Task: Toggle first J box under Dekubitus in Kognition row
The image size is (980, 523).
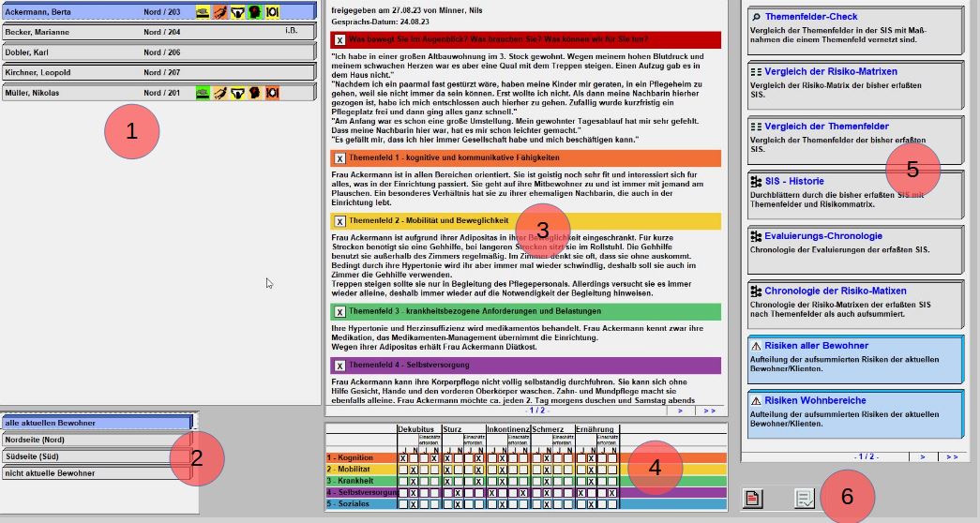Action: point(403,458)
